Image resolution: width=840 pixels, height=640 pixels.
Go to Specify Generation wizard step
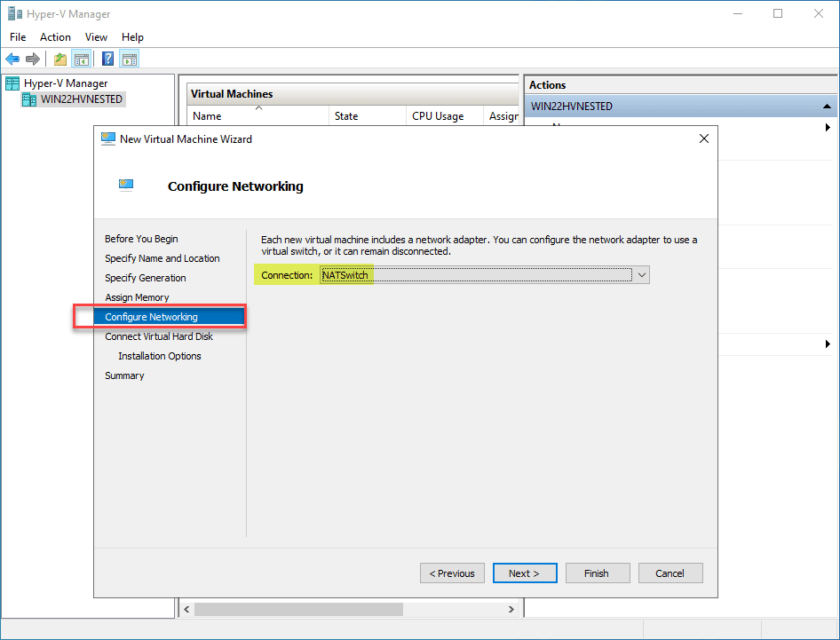145,278
